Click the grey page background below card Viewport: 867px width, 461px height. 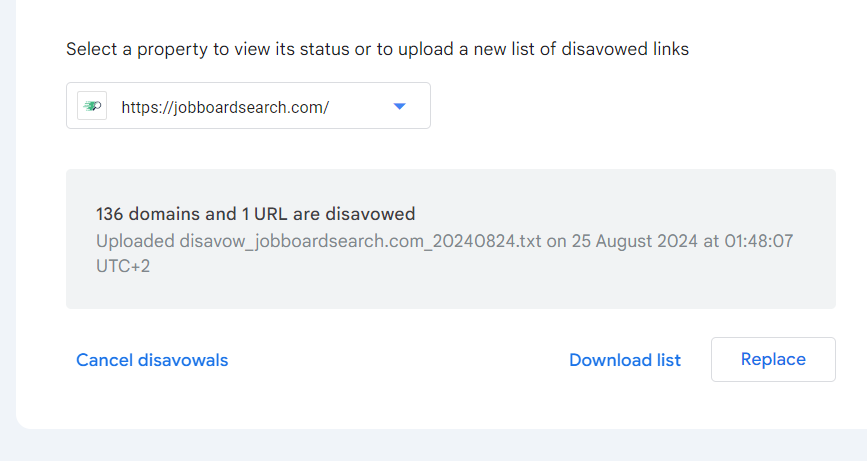(430, 447)
